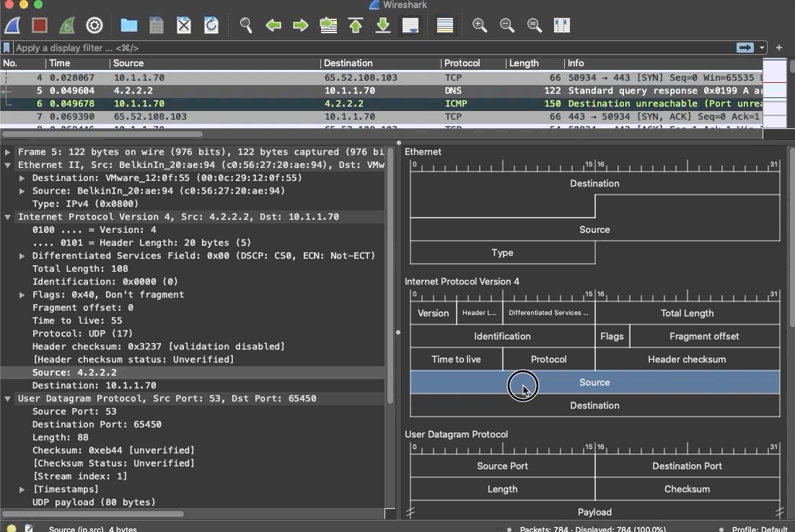Click Total Length field in IPv4 diagram

pyautogui.click(x=687, y=313)
